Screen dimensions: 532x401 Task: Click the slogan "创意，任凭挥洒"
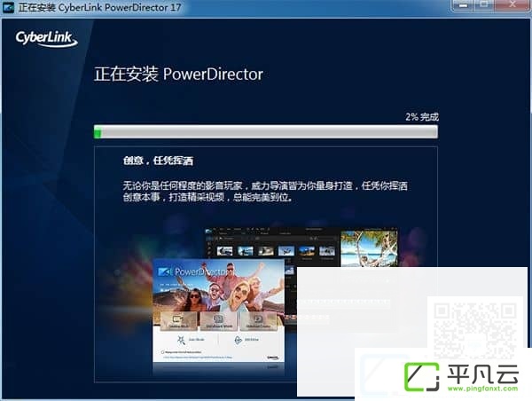(158, 161)
